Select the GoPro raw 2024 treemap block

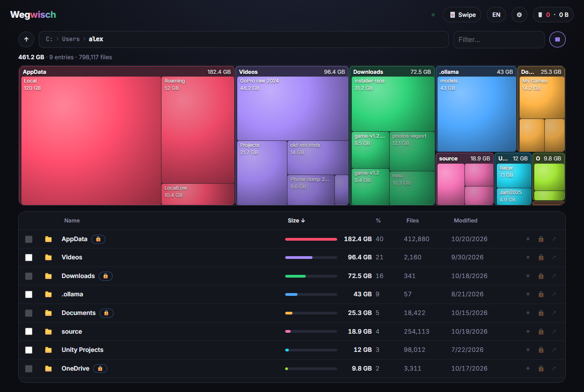click(x=293, y=108)
